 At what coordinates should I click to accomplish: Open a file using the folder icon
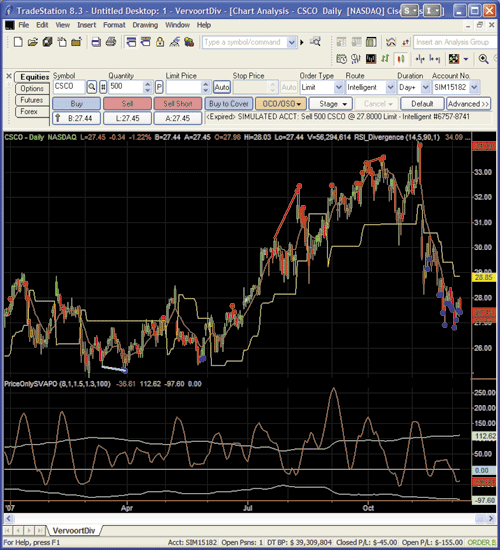[x=33, y=42]
